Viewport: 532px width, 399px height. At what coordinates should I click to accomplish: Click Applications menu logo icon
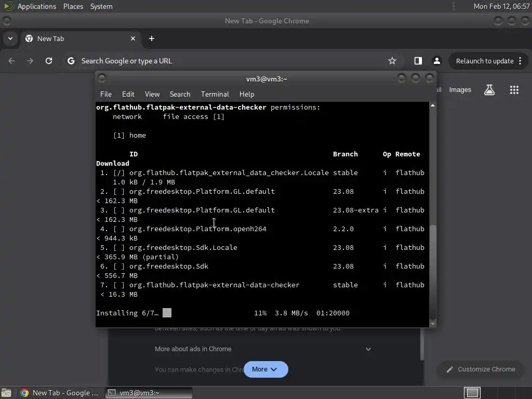coord(8,6)
